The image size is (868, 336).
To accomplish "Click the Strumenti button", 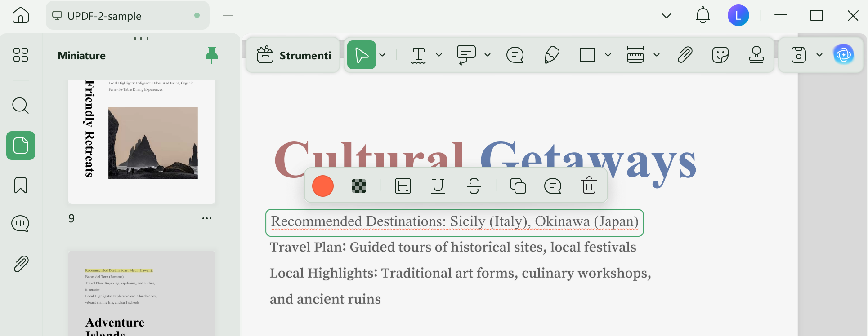I will click(294, 55).
